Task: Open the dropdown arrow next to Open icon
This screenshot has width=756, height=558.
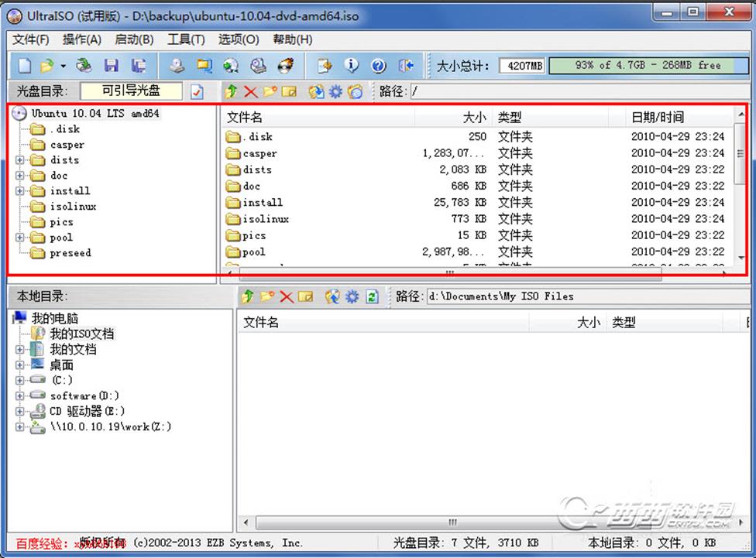Action: 63,66
